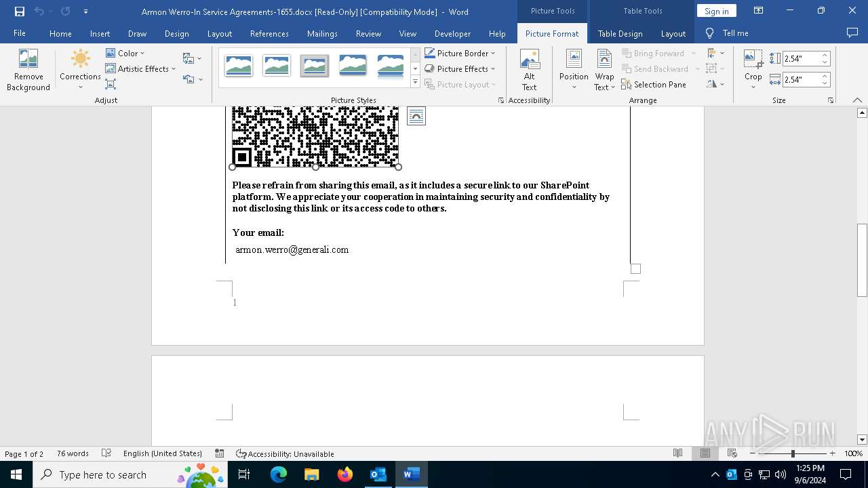868x488 pixels.
Task: Click Sign in button
Action: [x=716, y=11]
